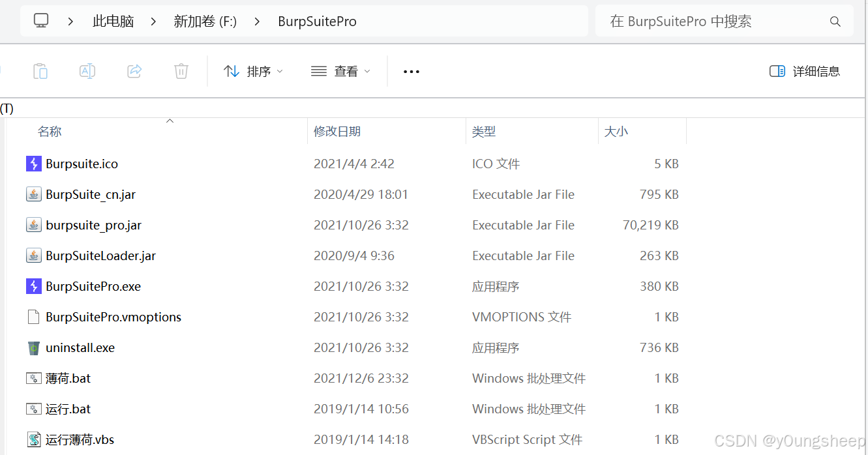Click the 运行薄荷.vbs script icon
Screen dimensions: 868x455
tap(34, 439)
